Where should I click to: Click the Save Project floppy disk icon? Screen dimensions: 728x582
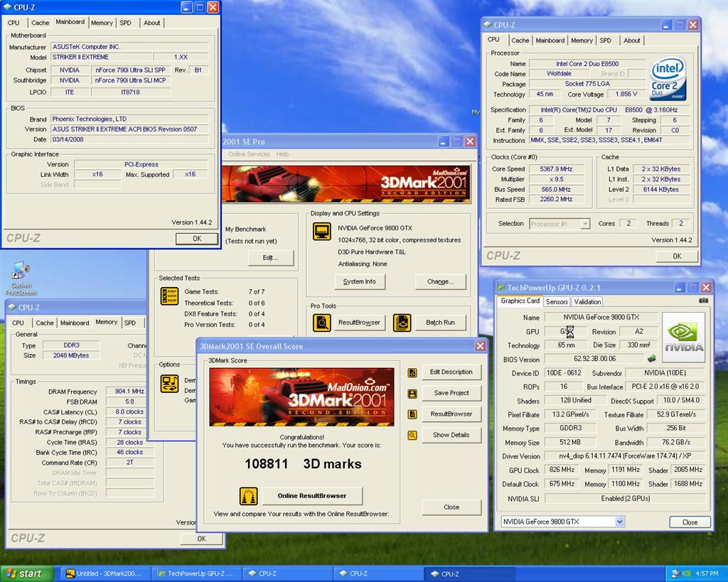412,394
